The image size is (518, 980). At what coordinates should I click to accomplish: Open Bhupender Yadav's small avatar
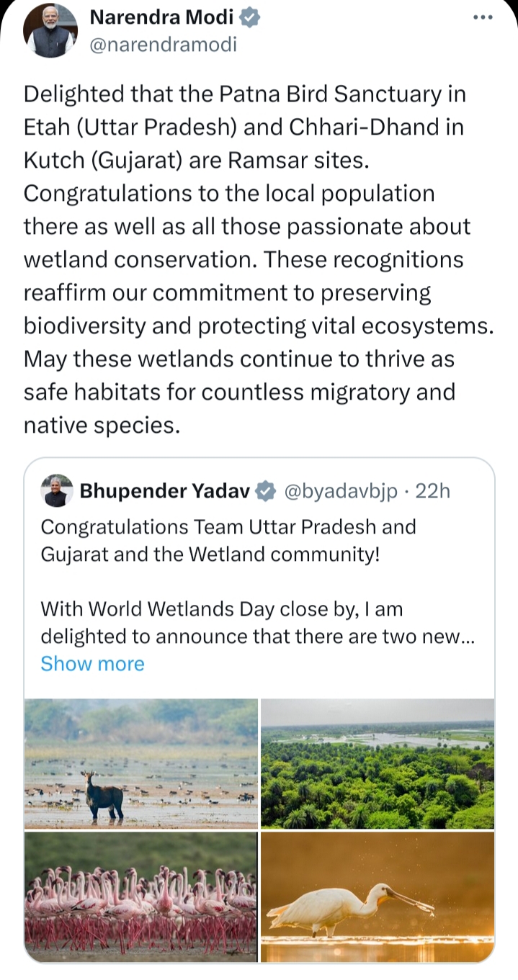click(x=57, y=491)
